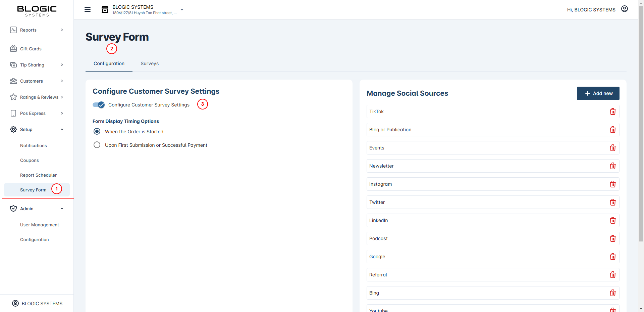Image resolution: width=644 pixels, height=312 pixels.
Task: Select Upon First Submission or Successful Payment
Action: pyautogui.click(x=97, y=145)
